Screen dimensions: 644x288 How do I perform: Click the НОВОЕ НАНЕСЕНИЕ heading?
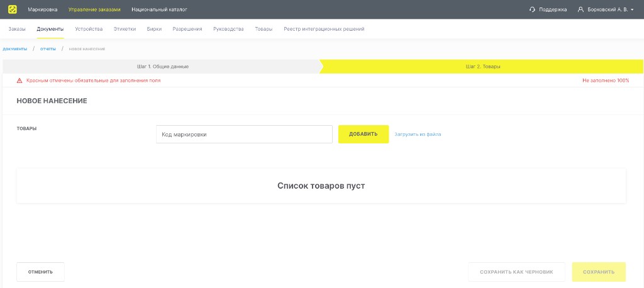coord(52,101)
